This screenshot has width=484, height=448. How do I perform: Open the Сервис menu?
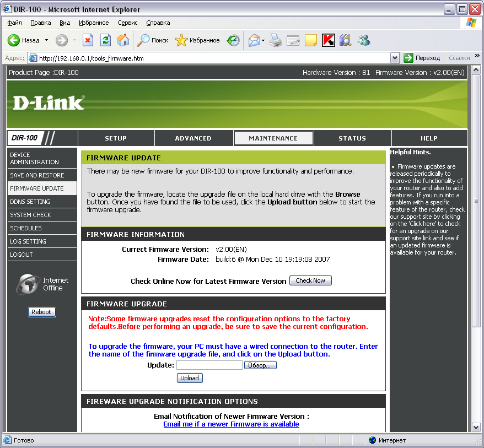(127, 23)
